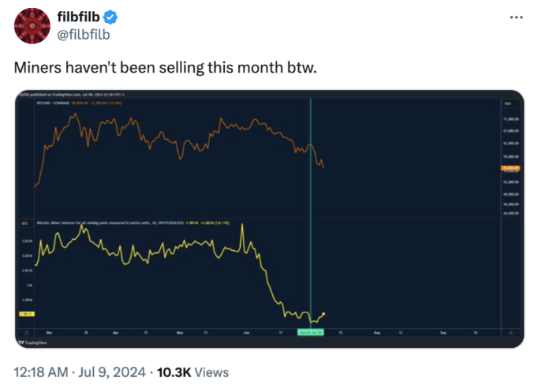Image resolution: width=553 pixels, height=392 pixels.
Task: Click the yellow reserves value tag
Action: (25, 313)
